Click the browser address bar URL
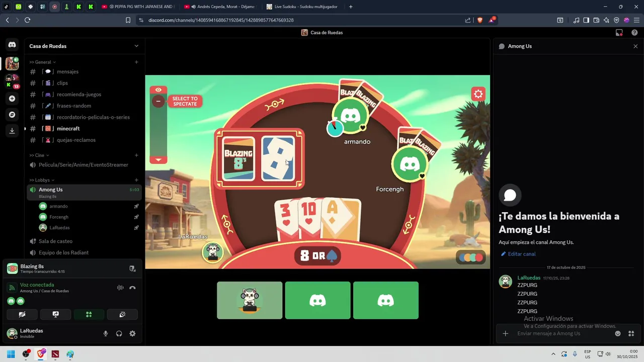This screenshot has height=362, width=644. [221, 20]
